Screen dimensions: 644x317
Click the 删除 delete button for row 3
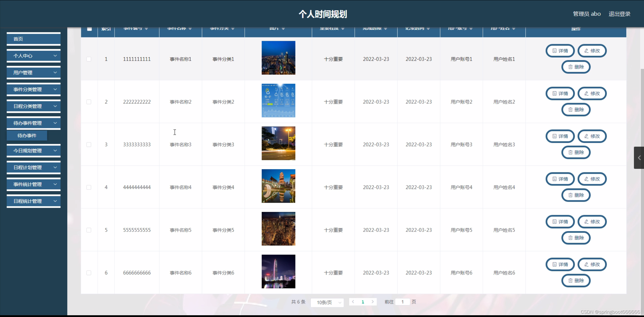point(576,152)
